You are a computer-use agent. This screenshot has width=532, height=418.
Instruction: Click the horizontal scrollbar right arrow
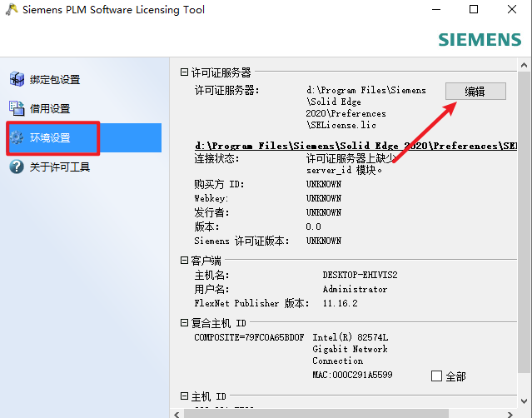[x=510, y=415]
